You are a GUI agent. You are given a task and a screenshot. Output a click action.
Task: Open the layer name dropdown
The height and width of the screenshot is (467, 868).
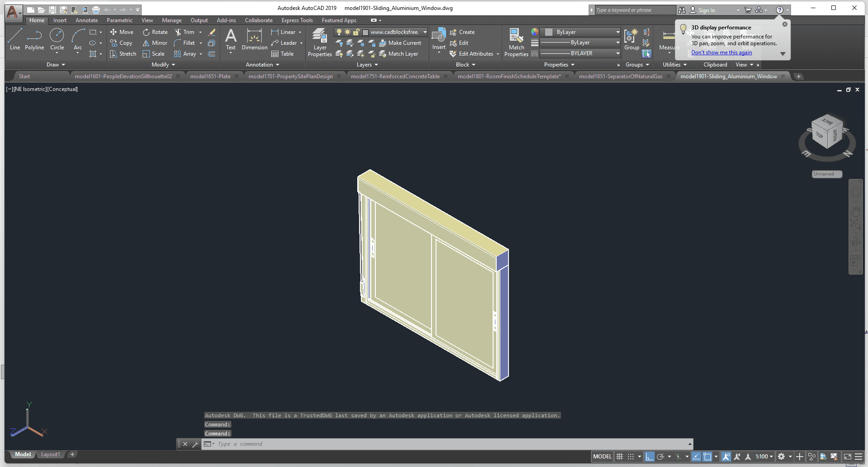coord(425,32)
